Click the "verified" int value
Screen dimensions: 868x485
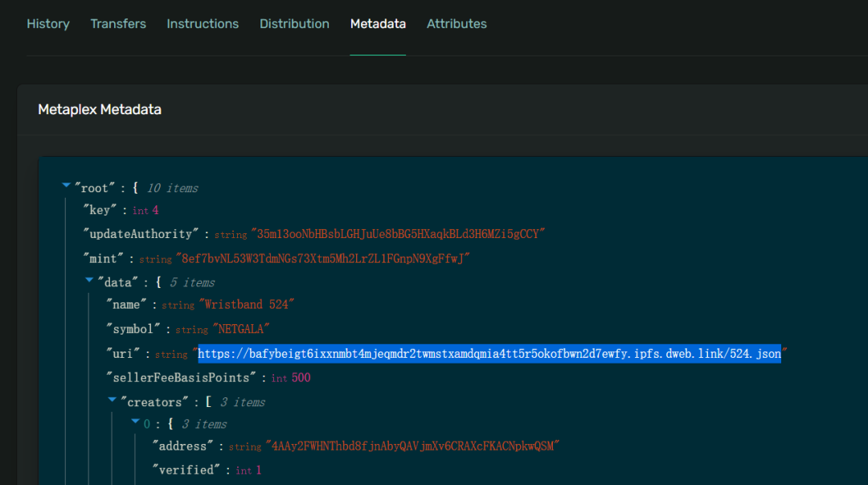coord(257,470)
